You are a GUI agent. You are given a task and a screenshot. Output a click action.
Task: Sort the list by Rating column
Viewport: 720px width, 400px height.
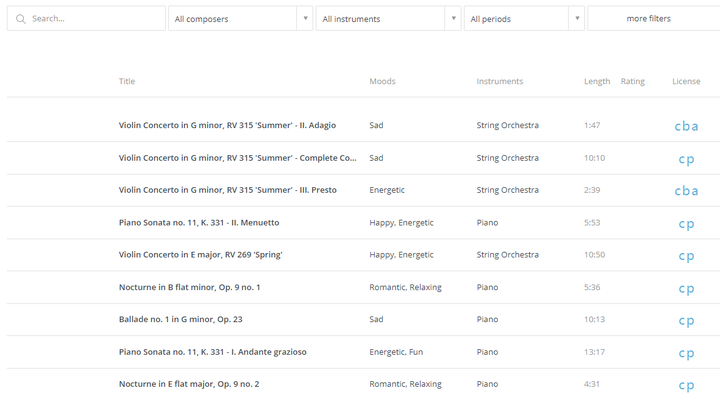point(632,81)
